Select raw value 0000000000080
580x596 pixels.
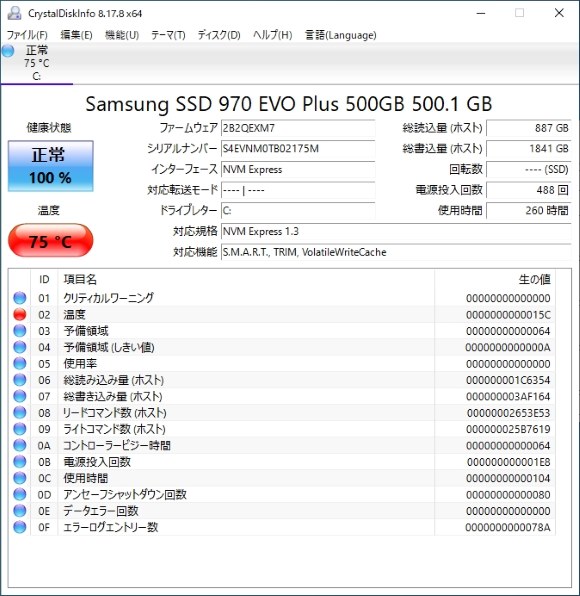(508, 495)
